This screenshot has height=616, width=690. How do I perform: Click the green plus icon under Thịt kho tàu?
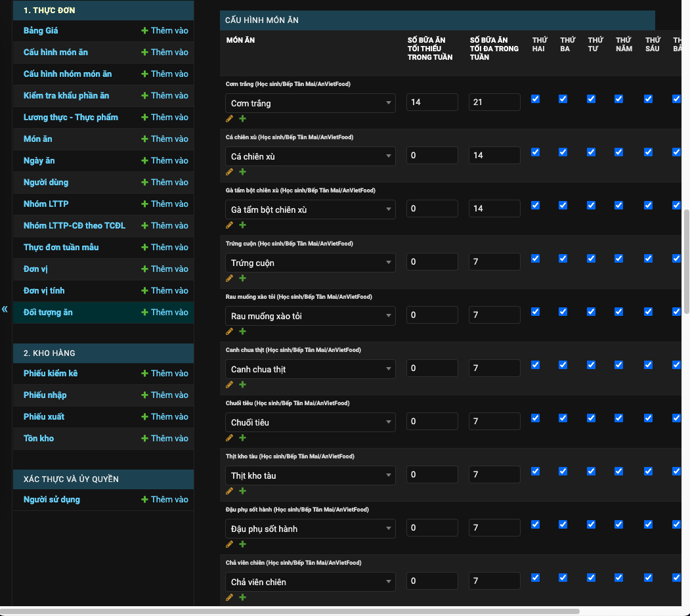242,491
